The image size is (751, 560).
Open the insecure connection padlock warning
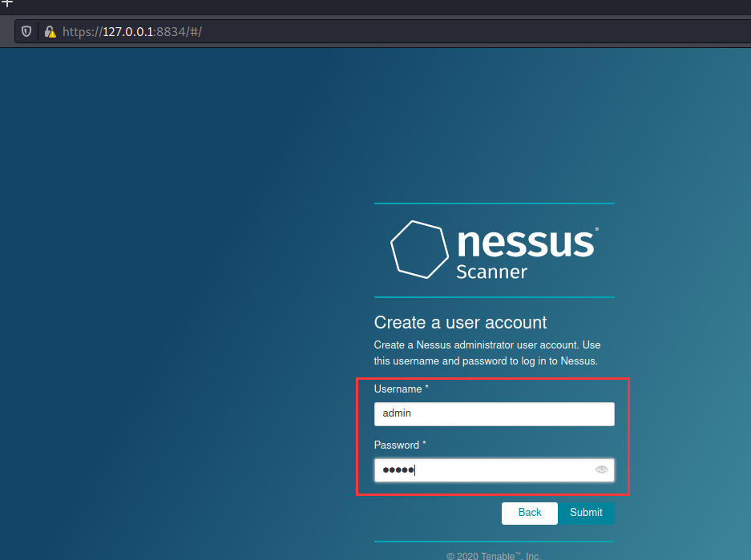[50, 31]
